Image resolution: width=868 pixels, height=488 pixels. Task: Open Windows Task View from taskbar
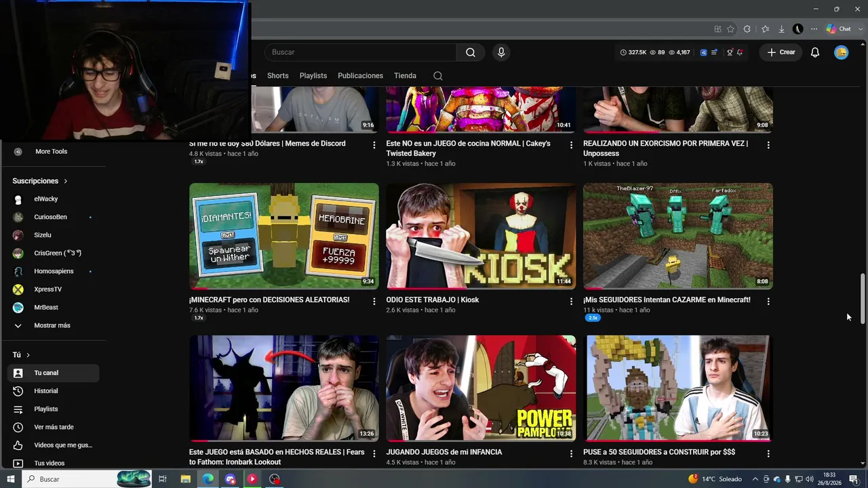click(163, 479)
